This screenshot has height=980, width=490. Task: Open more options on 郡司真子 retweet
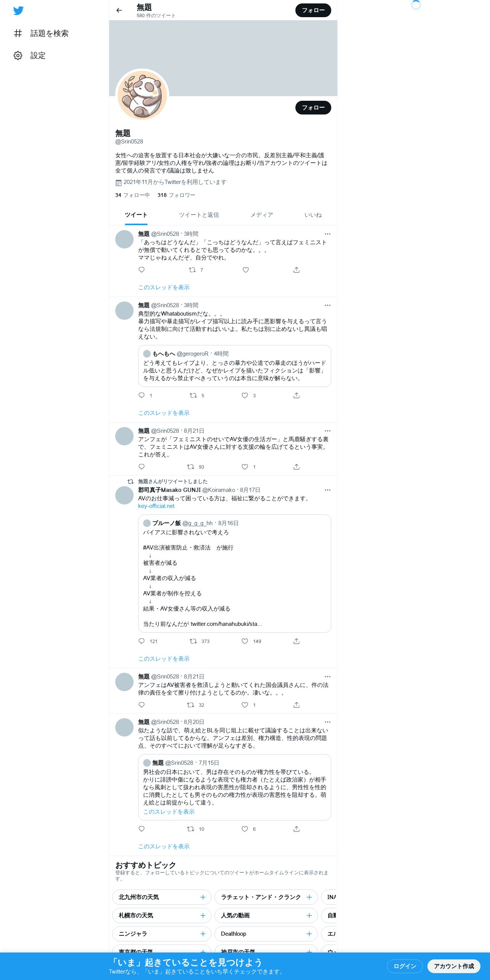[327, 490]
